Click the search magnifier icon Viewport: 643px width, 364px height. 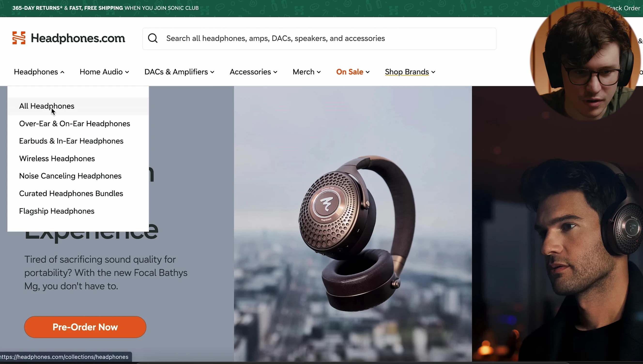click(153, 38)
